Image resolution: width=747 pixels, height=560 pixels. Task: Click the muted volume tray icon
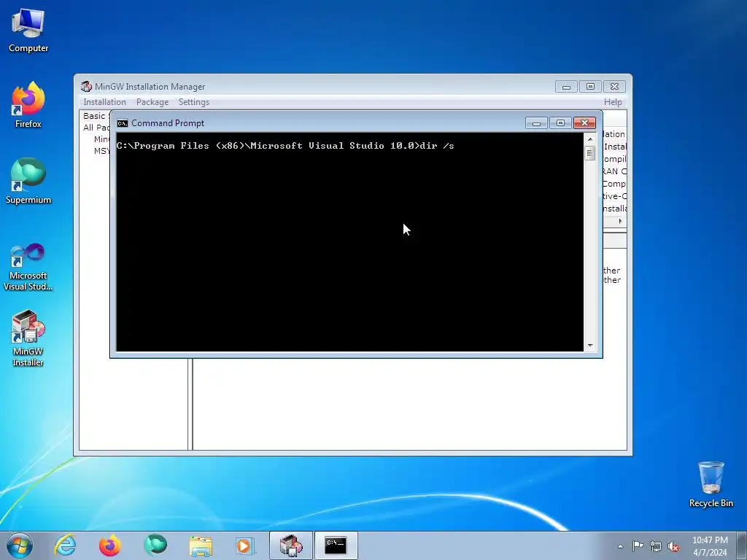coord(673,546)
